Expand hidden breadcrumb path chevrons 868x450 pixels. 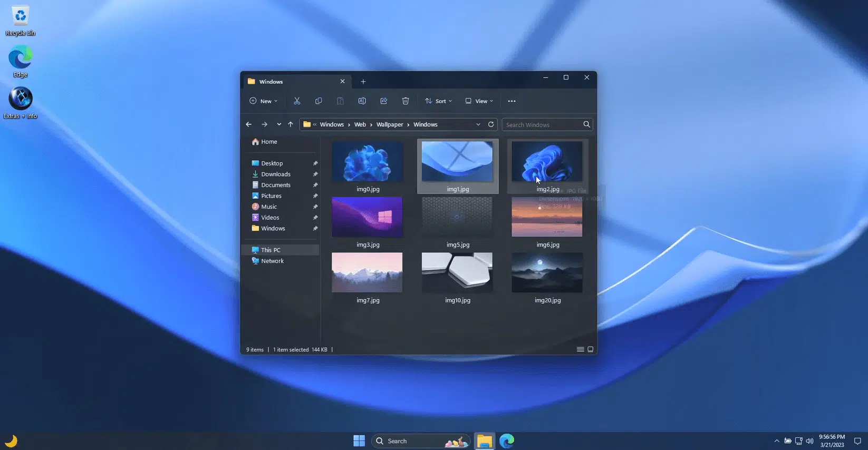[x=315, y=124]
